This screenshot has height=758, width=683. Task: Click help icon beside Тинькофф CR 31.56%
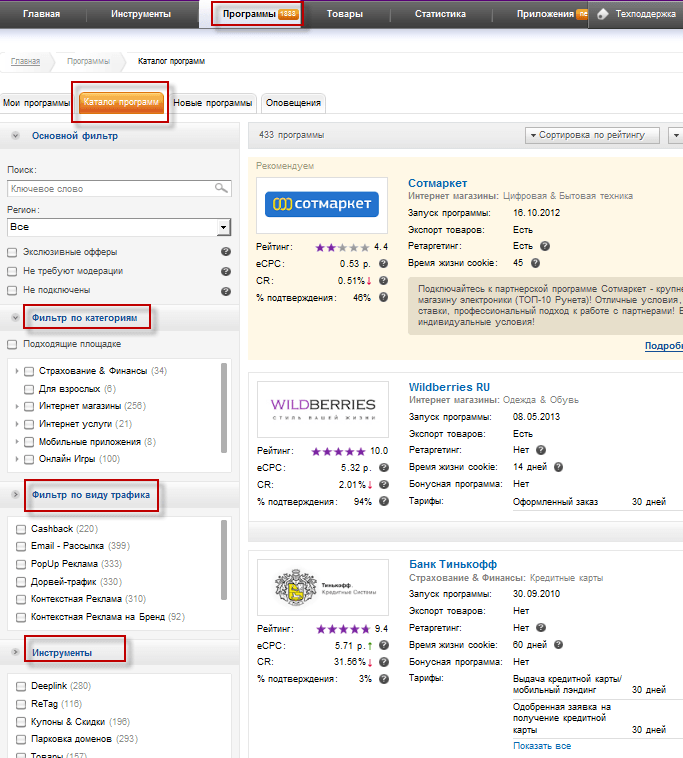384,662
